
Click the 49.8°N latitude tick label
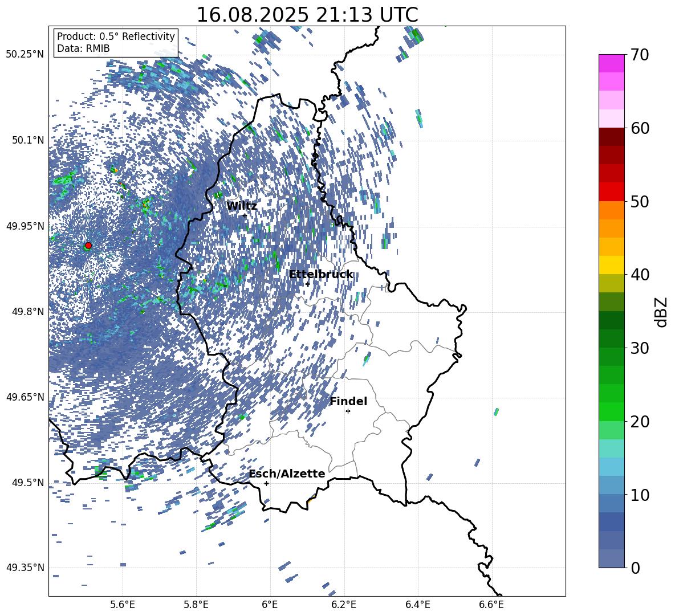click(28, 312)
